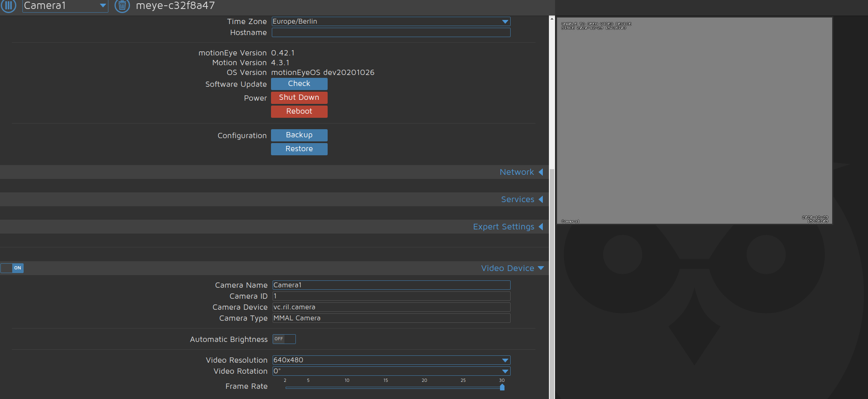Click Backup to save configuration
This screenshot has height=399, width=868.
point(299,135)
